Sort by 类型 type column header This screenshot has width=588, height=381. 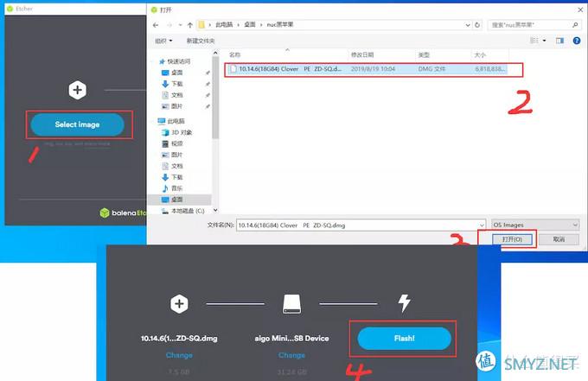424,54
